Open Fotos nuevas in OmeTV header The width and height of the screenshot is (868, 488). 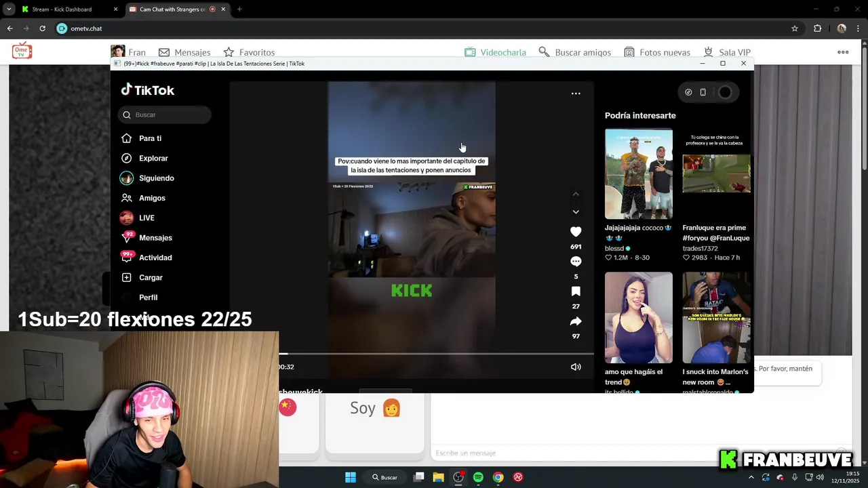tap(657, 52)
